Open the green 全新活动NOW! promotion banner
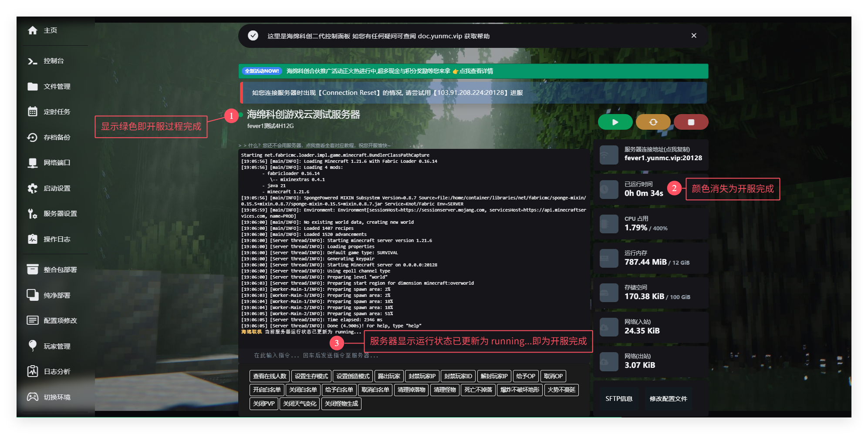 tap(473, 71)
